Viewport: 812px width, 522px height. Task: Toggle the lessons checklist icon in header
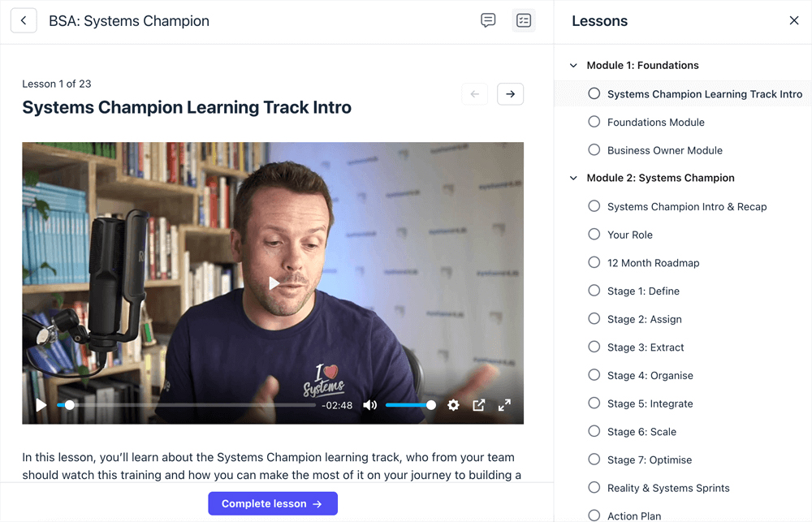[524, 21]
